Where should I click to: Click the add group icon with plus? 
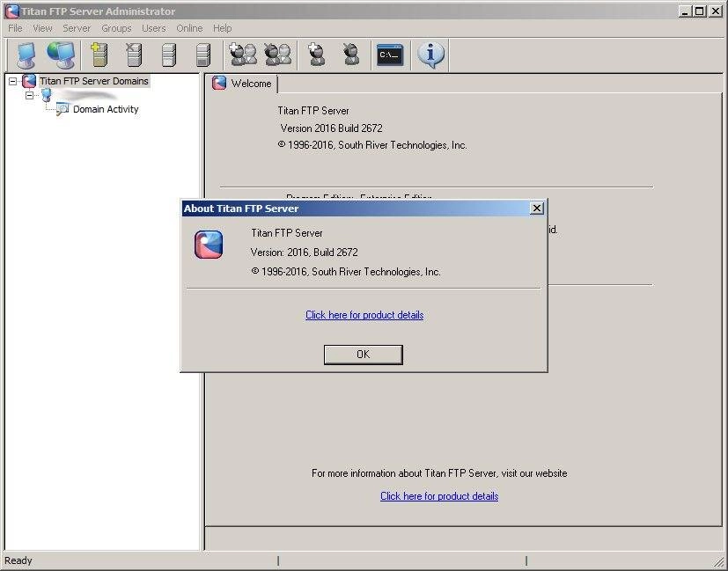[x=243, y=55]
